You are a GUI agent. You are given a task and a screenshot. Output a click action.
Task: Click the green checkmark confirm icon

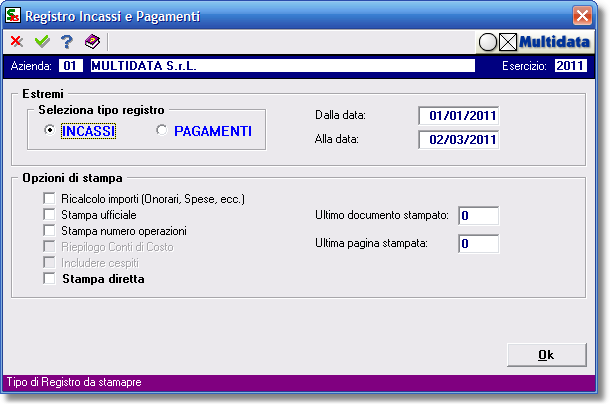coord(42,41)
